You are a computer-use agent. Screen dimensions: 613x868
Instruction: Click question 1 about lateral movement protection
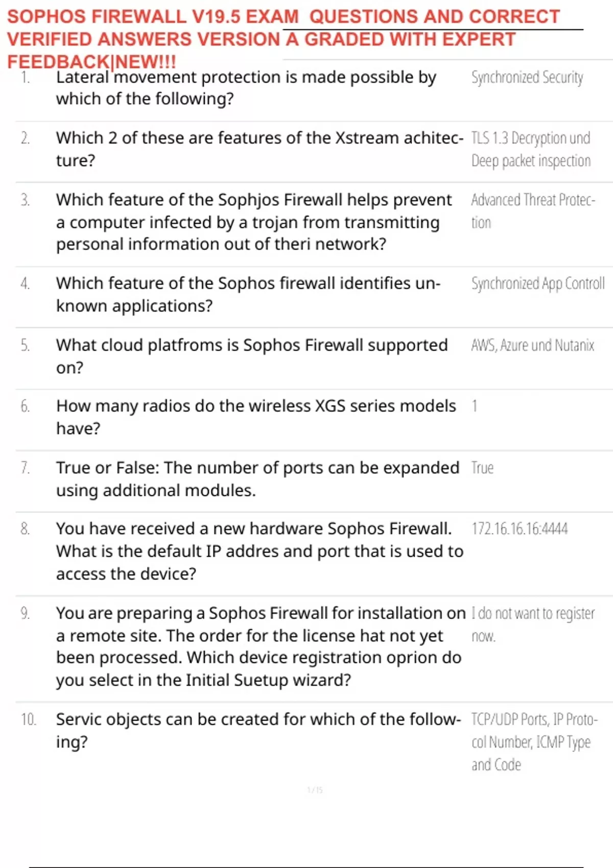[x=246, y=88]
